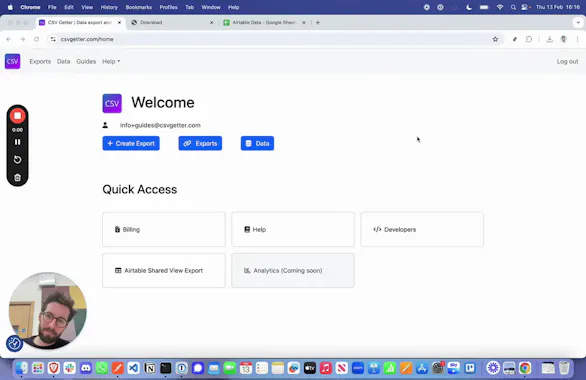Image resolution: width=586 pixels, height=380 pixels.
Task: Pause the screen recording
Action: click(17, 142)
